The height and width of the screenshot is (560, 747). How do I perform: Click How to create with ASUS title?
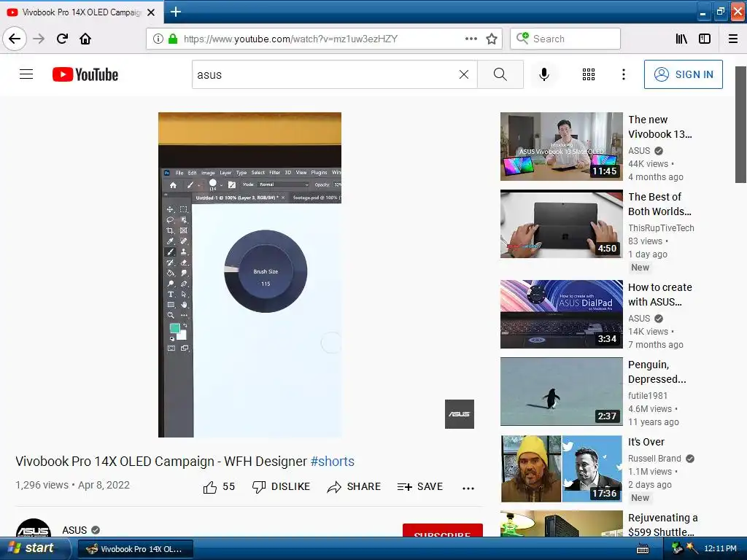[x=659, y=295]
